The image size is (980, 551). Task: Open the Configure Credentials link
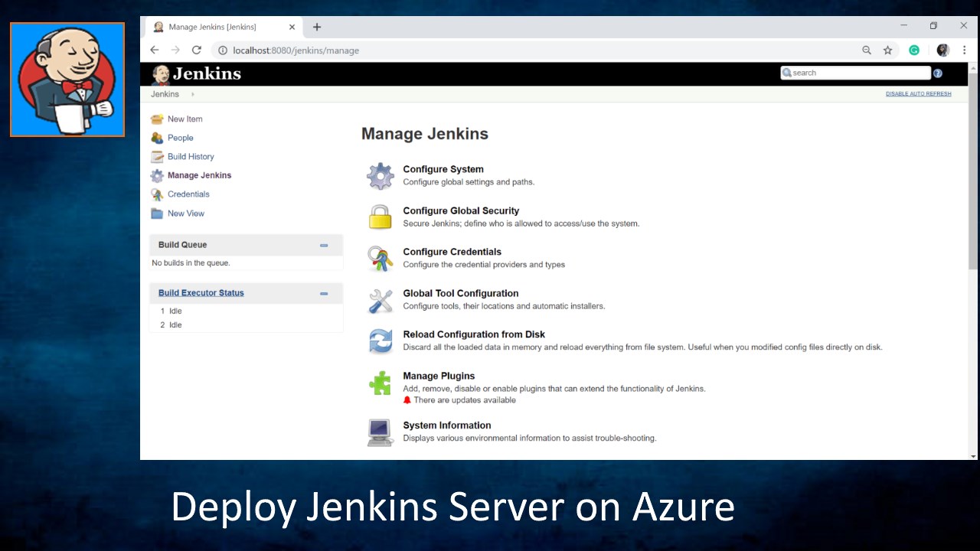pos(452,252)
